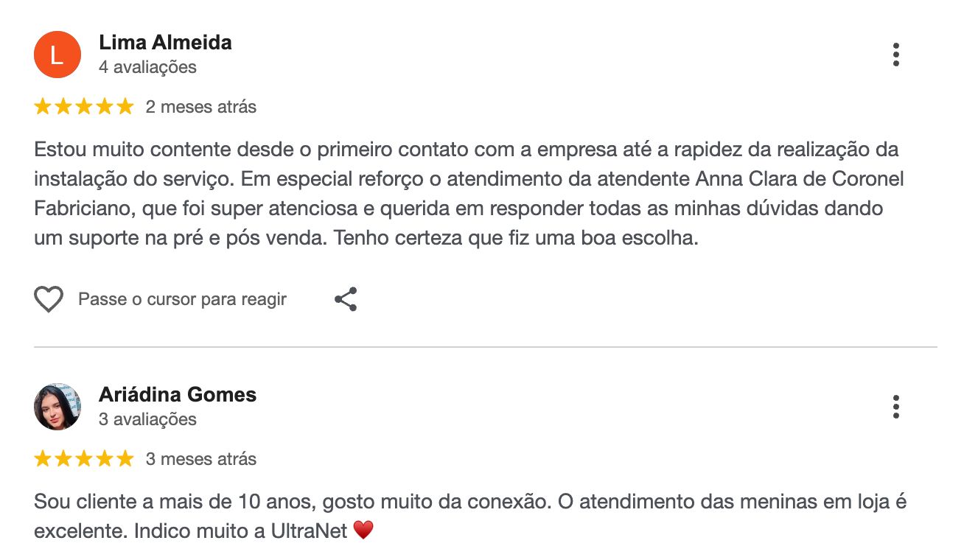Click the orange "L" avatar
The height and width of the screenshot is (560, 964).
coord(57,55)
